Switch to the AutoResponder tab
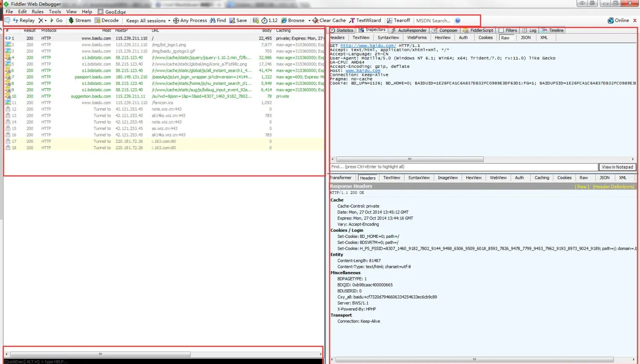Image resolution: width=640 pixels, height=364 pixels. [409, 30]
